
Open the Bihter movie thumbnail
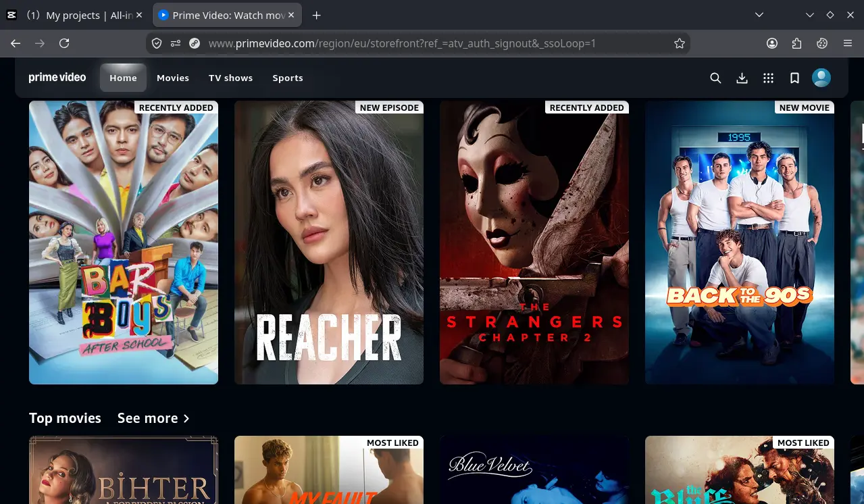124,470
